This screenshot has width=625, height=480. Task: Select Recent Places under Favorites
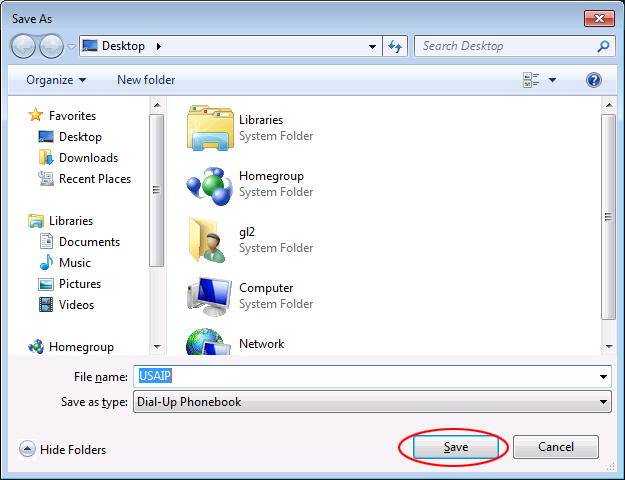94,179
